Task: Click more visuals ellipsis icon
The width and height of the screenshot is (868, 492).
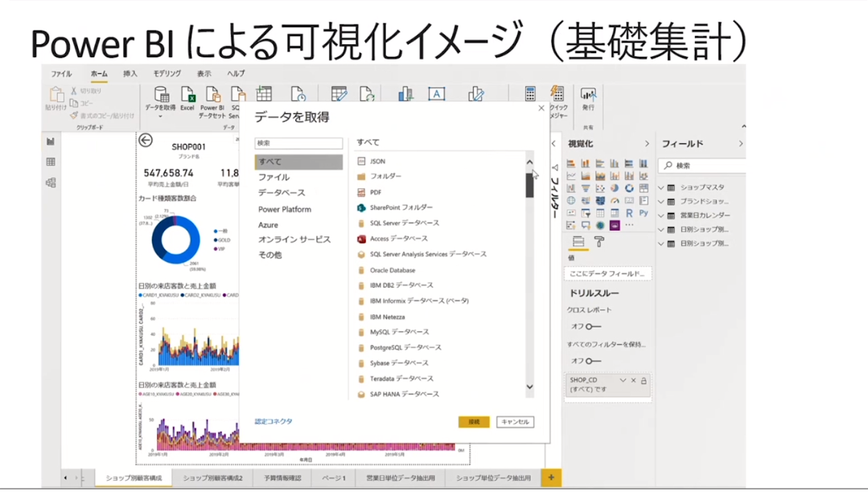Action: [629, 225]
